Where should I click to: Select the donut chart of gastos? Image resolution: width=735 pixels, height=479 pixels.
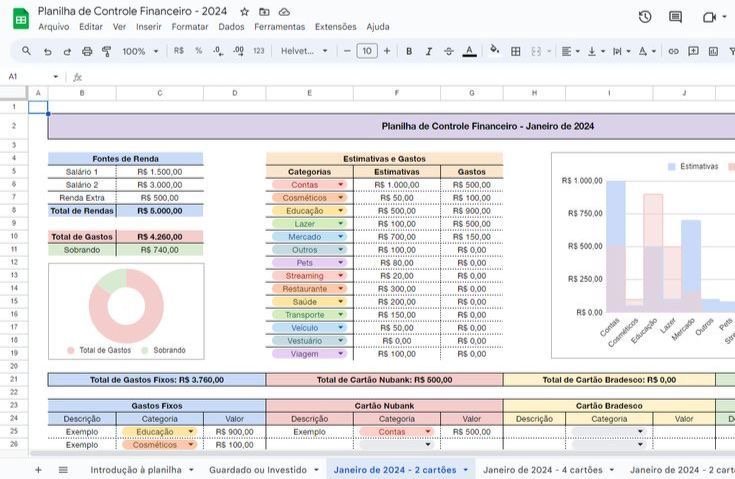[126, 312]
